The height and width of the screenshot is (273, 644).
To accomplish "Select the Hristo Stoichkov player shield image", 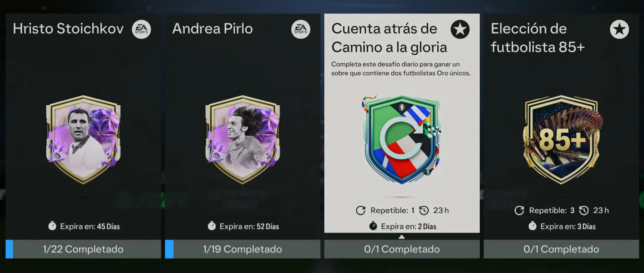I will tap(83, 139).
